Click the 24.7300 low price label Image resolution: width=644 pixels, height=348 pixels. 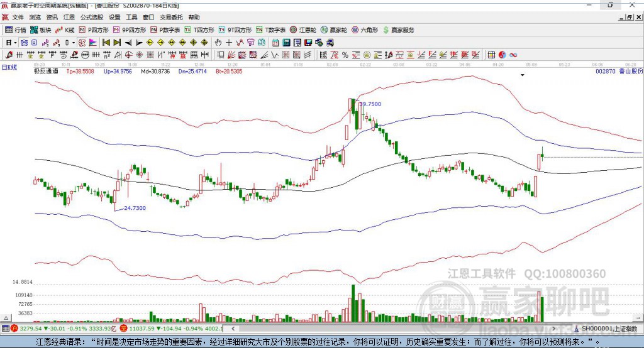135,208
